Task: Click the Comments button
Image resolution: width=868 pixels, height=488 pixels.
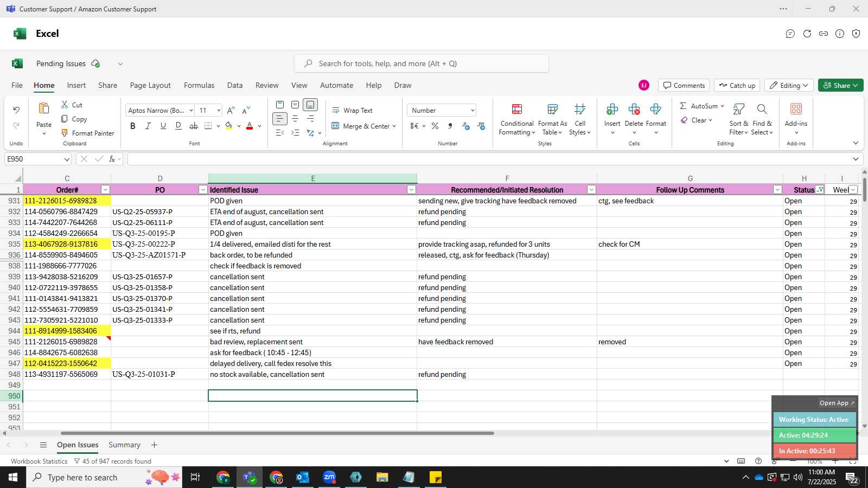Action: (x=684, y=85)
